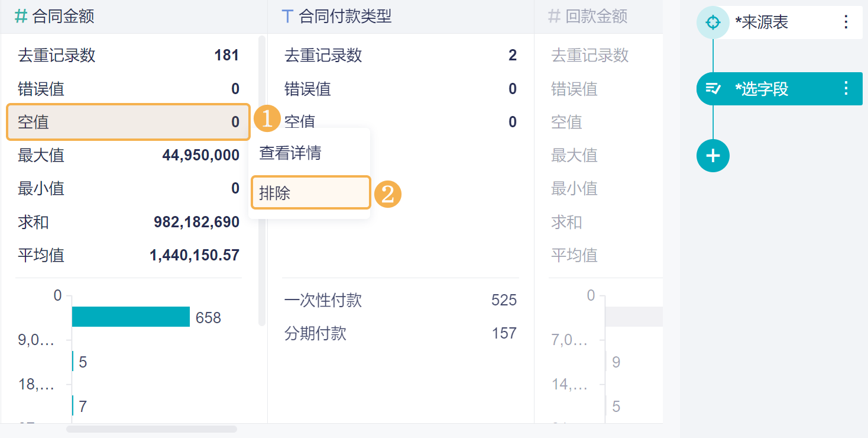The height and width of the screenshot is (438, 868).
Task: Click the 合同金额 column header
Action: 63,16
